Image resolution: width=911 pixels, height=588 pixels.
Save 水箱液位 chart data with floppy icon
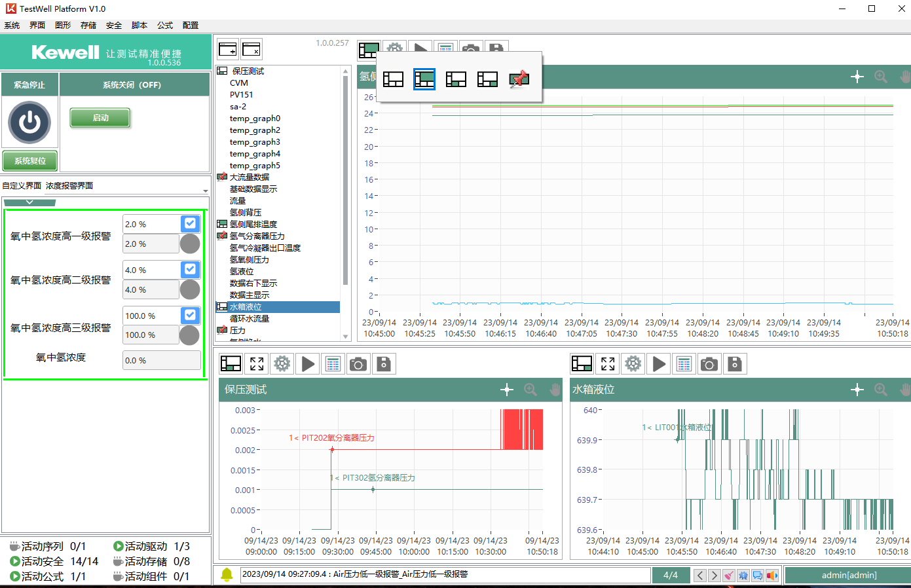coord(735,364)
